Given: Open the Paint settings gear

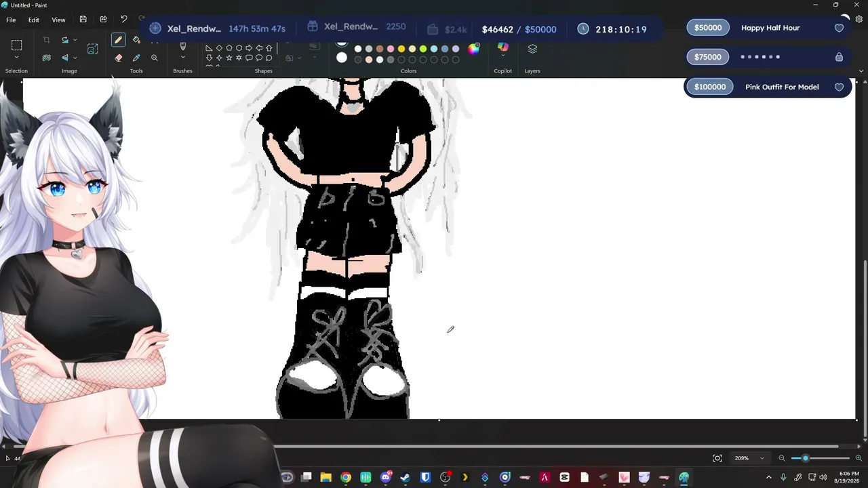Looking at the screenshot, I should click(x=859, y=20).
